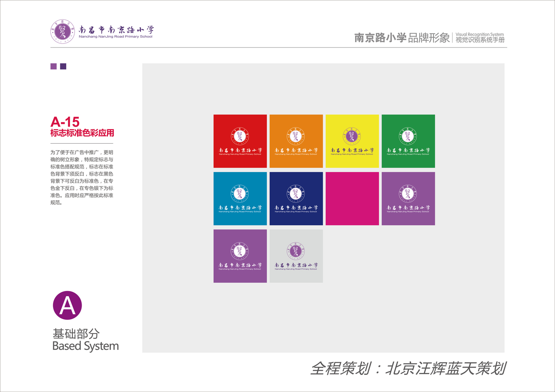
Task: Select the blank magenta color tile
Action: coord(352,199)
